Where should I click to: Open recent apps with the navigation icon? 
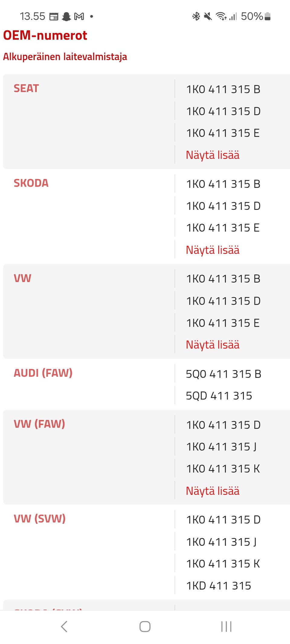[226, 626]
